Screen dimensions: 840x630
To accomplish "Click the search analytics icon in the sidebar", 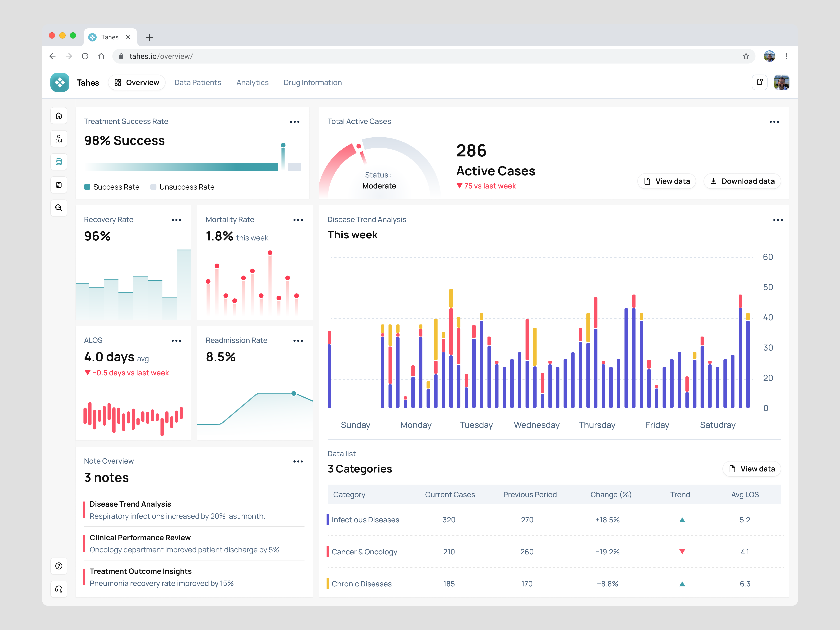I will point(59,208).
